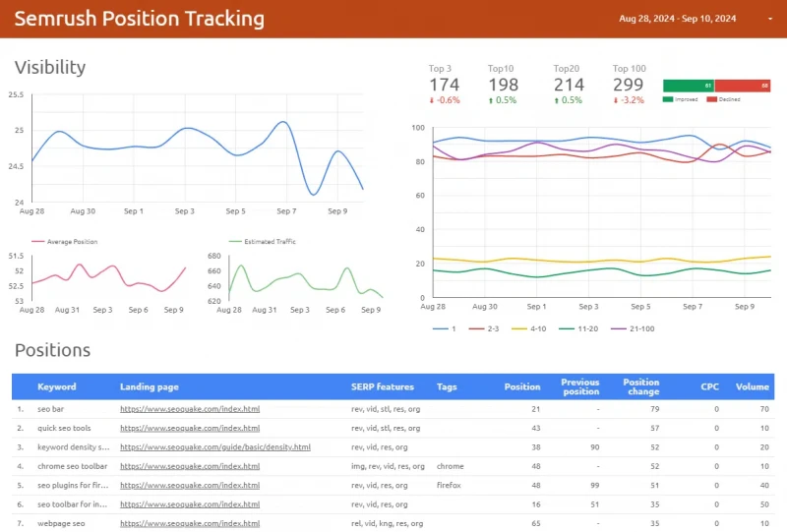Click the Aug 28, 2024 - Sep 10, 2024 date range
This screenshot has height=532, width=787.
point(677,19)
